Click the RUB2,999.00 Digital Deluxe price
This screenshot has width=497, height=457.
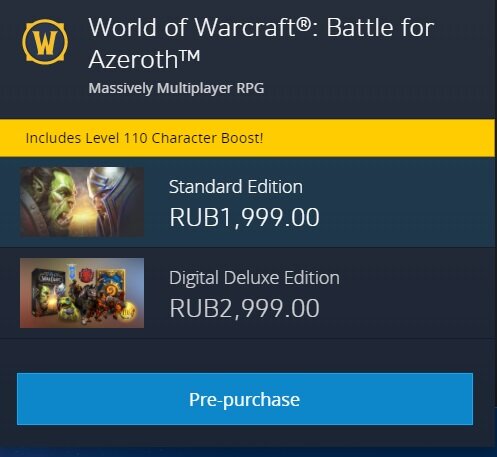coord(244,308)
